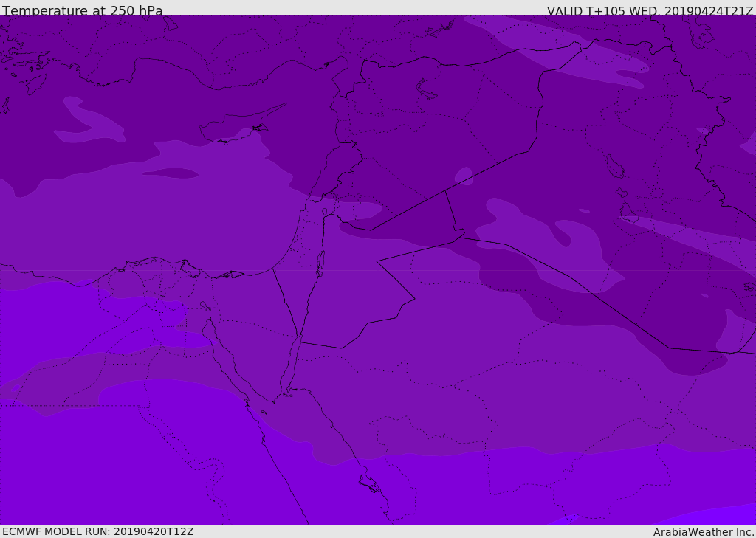The height and width of the screenshot is (538, 756).
Task: Click the VALID T+105 timestamp label
Action: pyautogui.click(x=650, y=11)
